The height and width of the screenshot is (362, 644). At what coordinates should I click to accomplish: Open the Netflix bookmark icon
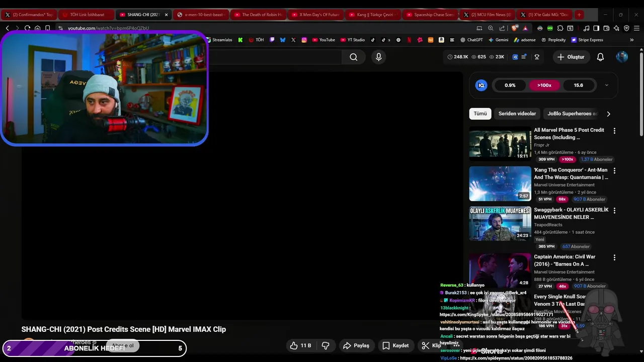pyautogui.click(x=409, y=40)
